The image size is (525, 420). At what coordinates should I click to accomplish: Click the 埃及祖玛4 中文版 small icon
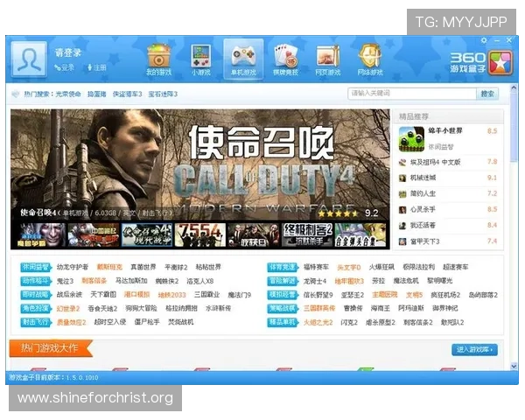click(x=402, y=163)
